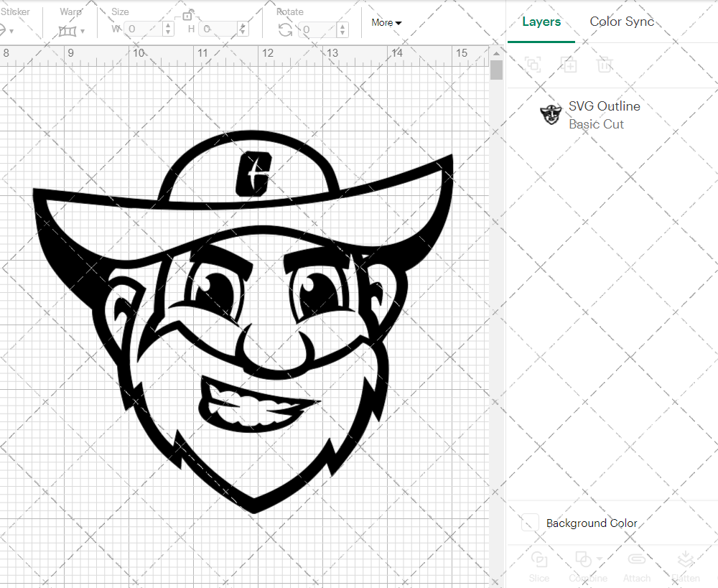Open the More dropdown
718x588 pixels.
(x=386, y=22)
